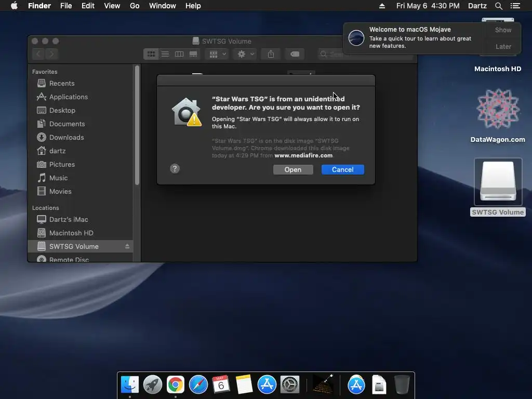532x399 pixels.
Task: Select Applications in Finder sidebar
Action: (x=81, y=97)
